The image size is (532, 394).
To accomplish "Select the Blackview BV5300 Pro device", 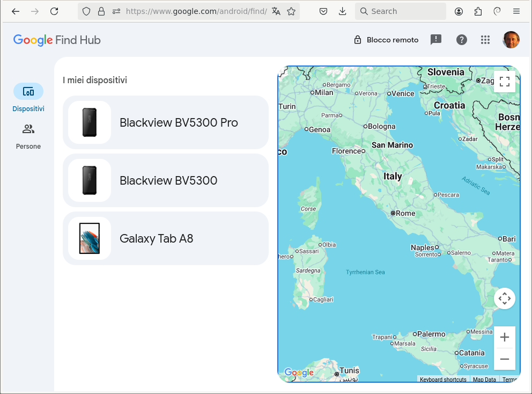I will (166, 122).
